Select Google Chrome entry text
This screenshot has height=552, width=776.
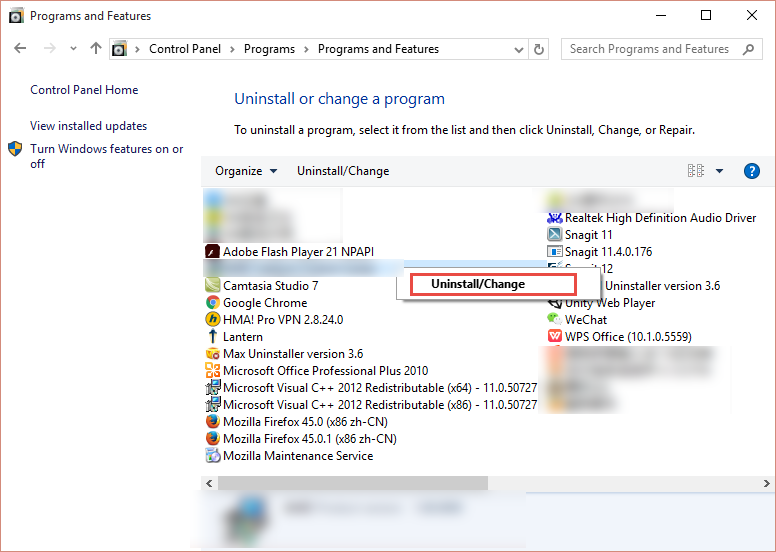tap(265, 302)
